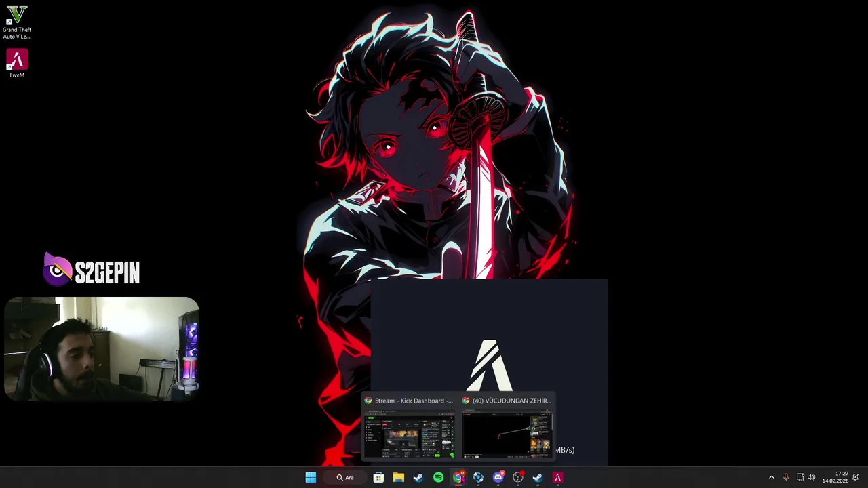Open the Steam icon beside File Explorer
Viewport: 868px width, 488px height.
418,477
